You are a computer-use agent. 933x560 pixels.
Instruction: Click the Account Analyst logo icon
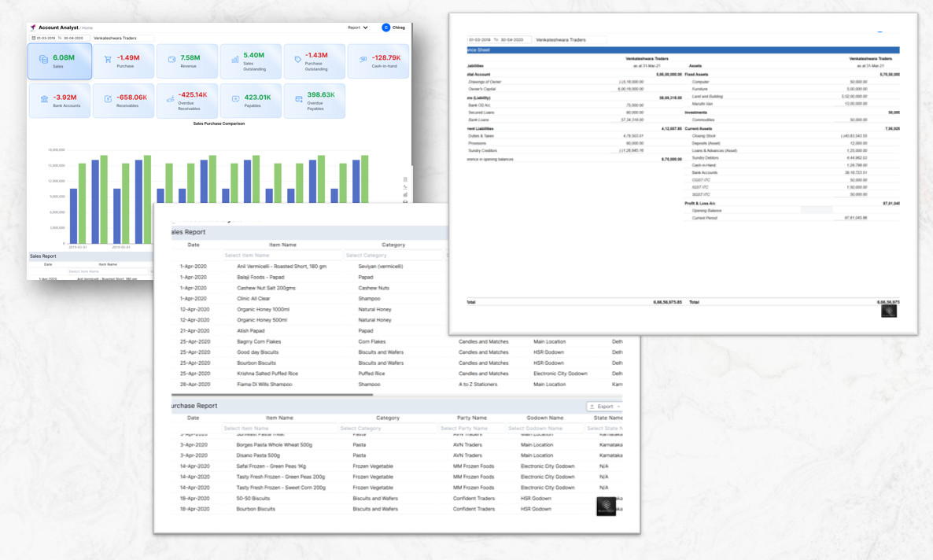click(33, 28)
